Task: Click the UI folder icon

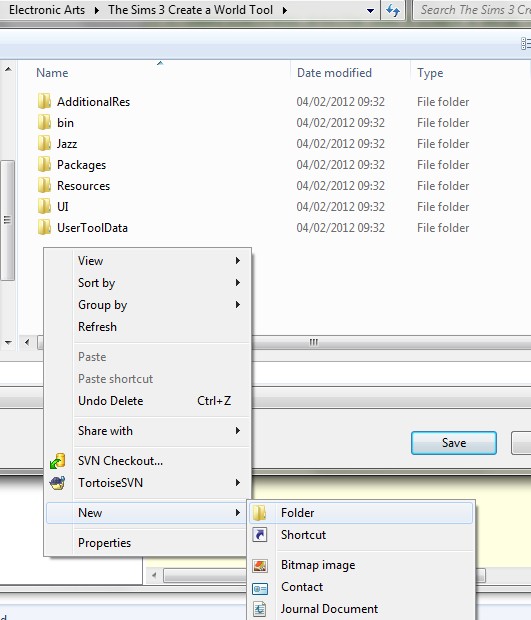Action: tap(44, 206)
